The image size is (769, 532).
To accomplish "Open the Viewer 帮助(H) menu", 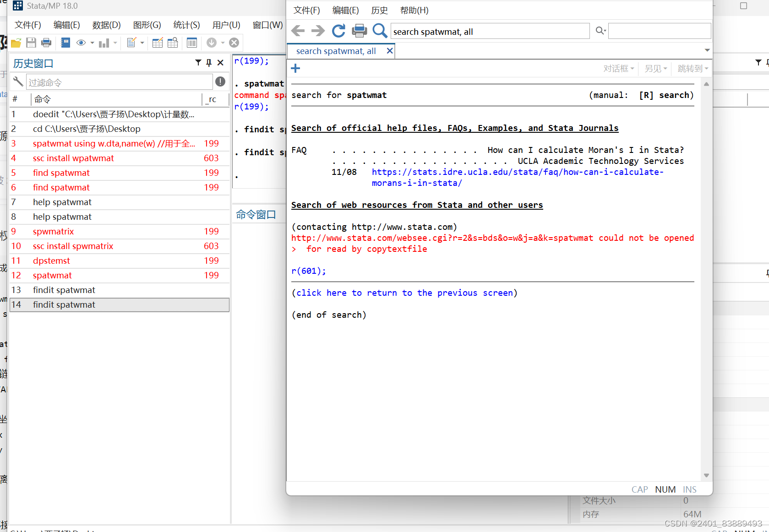I will tap(414, 10).
